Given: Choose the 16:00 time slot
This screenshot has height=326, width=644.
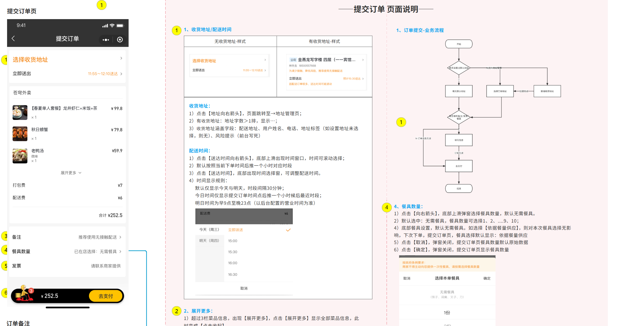Looking at the screenshot, I should [x=233, y=263].
